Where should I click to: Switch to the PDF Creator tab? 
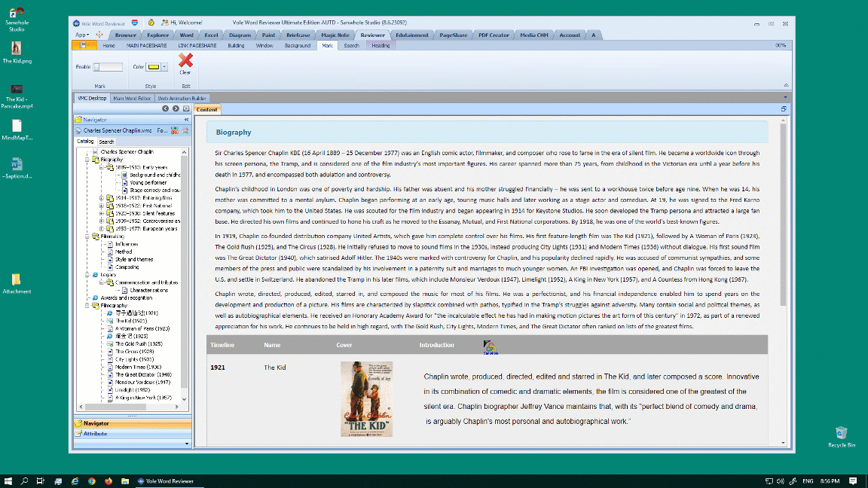(x=494, y=35)
